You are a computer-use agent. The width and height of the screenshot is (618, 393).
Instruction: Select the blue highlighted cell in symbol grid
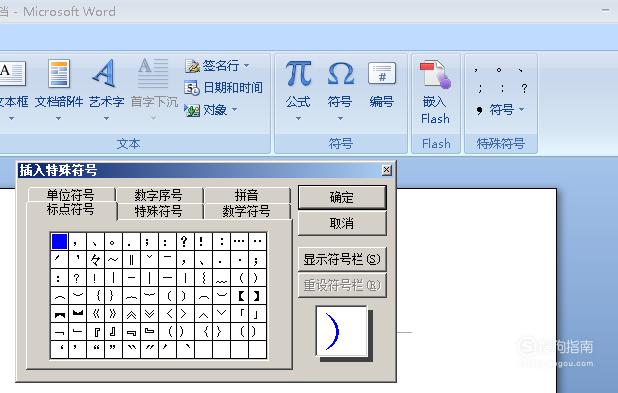tap(60, 241)
